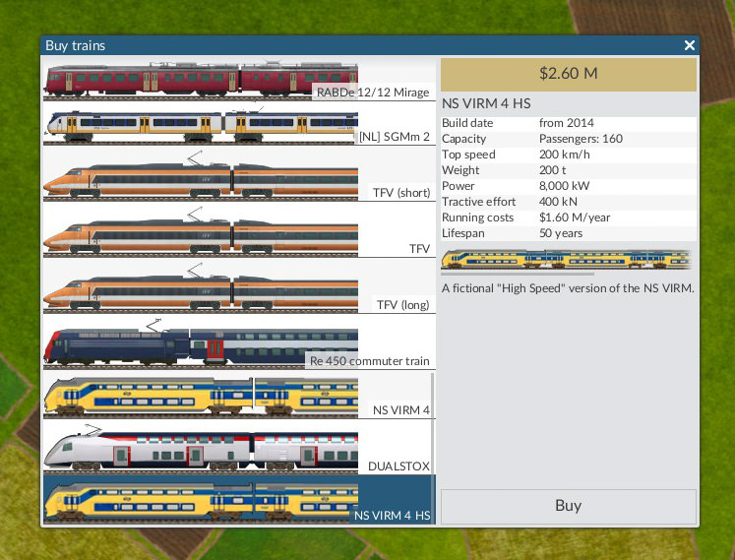Choose the TFV (short) train

239,174
